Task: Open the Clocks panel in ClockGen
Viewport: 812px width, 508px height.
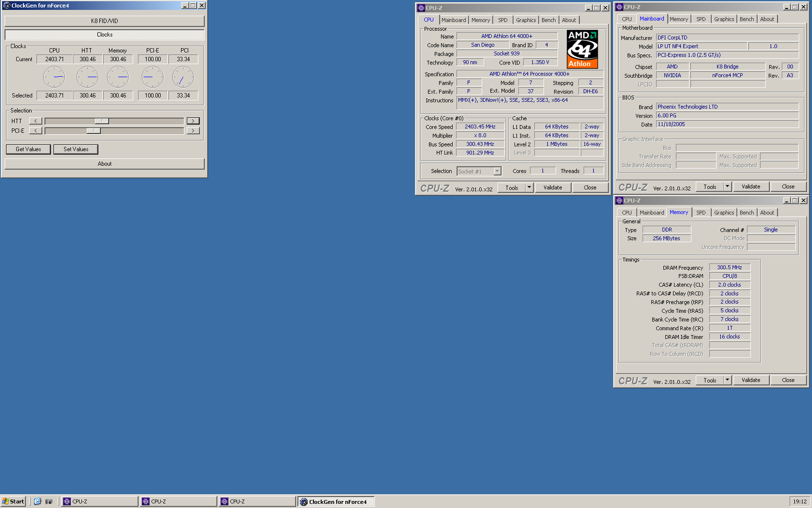Action: tap(104, 35)
